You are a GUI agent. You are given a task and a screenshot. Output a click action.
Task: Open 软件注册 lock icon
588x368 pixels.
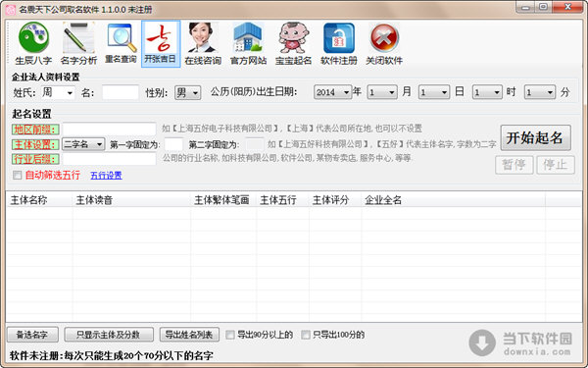(x=339, y=43)
